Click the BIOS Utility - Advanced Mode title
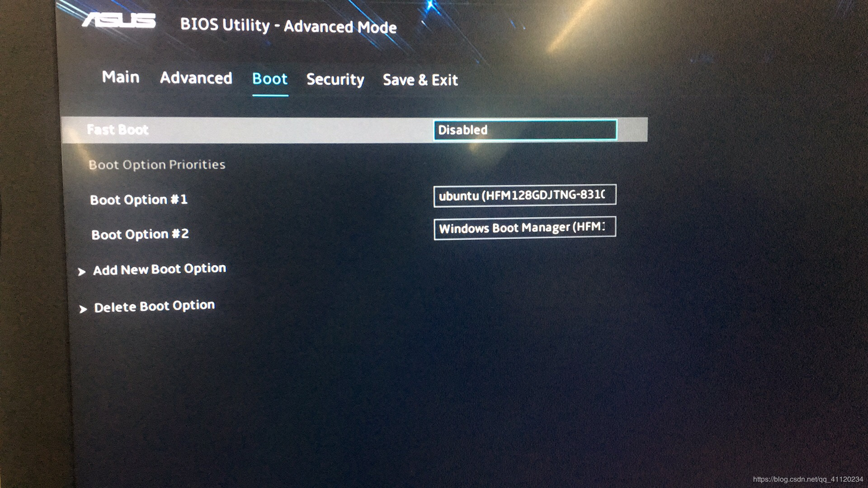 pyautogui.click(x=288, y=26)
